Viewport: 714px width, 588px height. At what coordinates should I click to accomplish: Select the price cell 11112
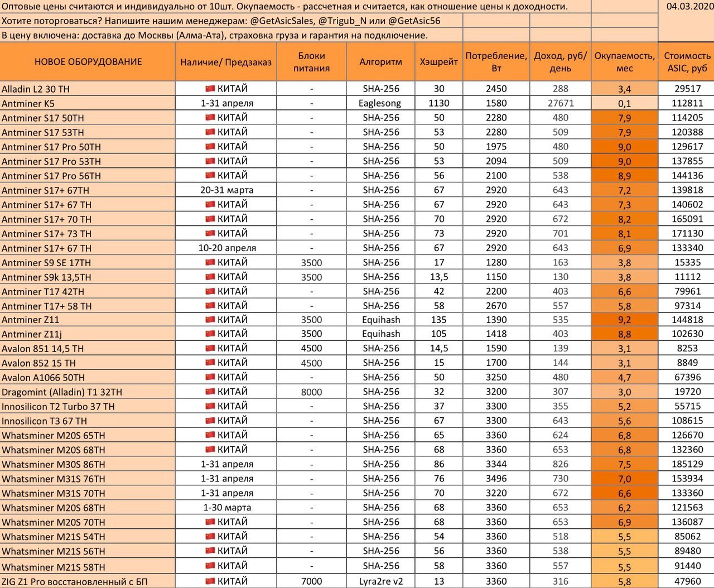(x=687, y=277)
